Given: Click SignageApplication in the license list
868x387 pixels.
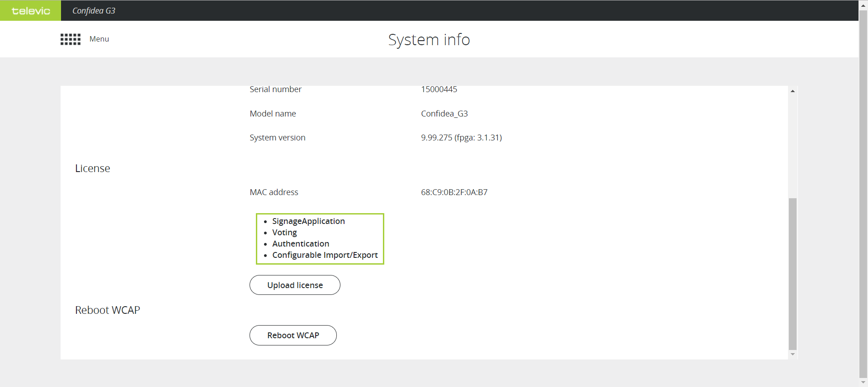Looking at the screenshot, I should (x=308, y=221).
